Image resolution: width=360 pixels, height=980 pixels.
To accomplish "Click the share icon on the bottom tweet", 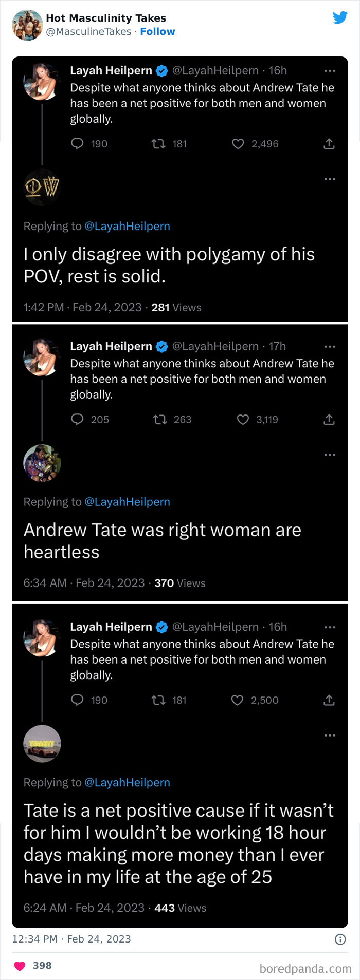I will [329, 700].
